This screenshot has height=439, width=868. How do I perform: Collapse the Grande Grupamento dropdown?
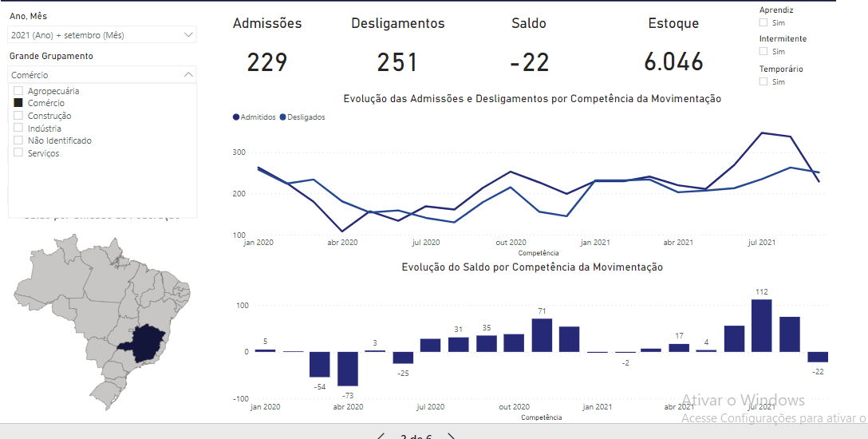coord(188,74)
